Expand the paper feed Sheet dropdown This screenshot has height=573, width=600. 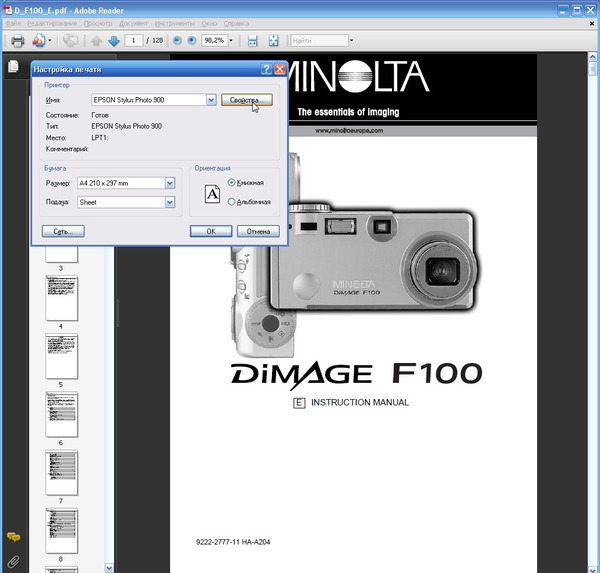pos(170,202)
